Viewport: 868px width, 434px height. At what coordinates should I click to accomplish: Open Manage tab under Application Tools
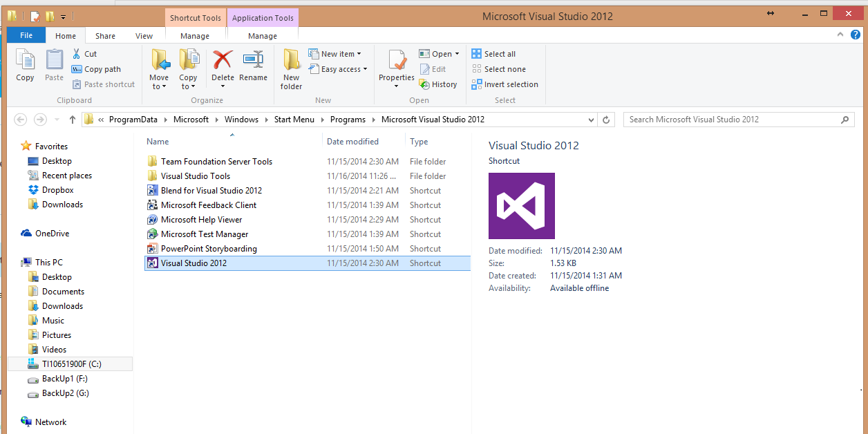(263, 36)
